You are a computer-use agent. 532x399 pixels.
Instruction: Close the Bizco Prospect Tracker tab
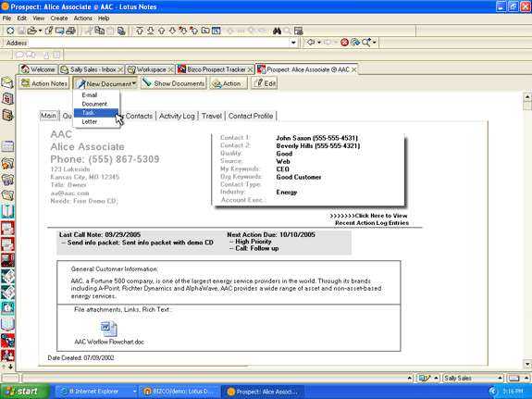tap(251, 69)
